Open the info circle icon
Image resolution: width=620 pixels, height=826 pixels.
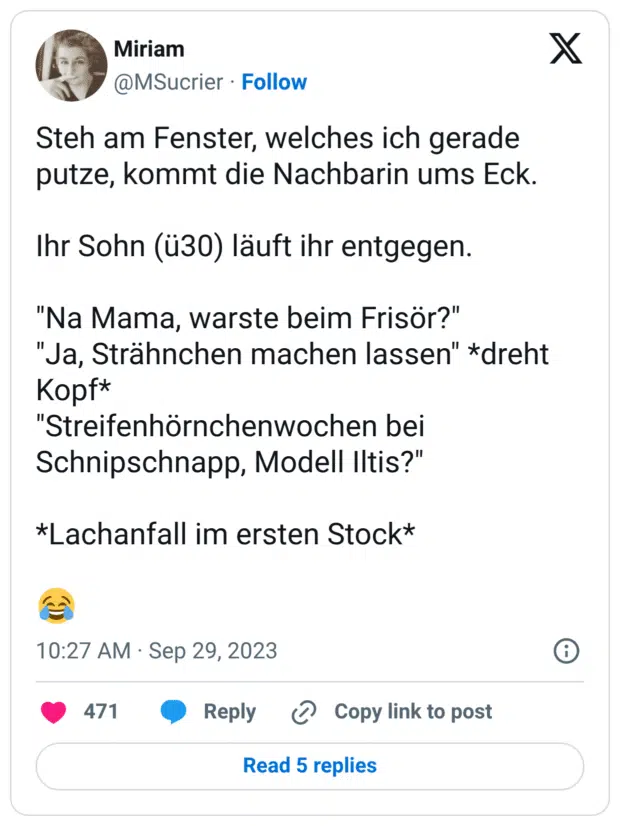566,651
